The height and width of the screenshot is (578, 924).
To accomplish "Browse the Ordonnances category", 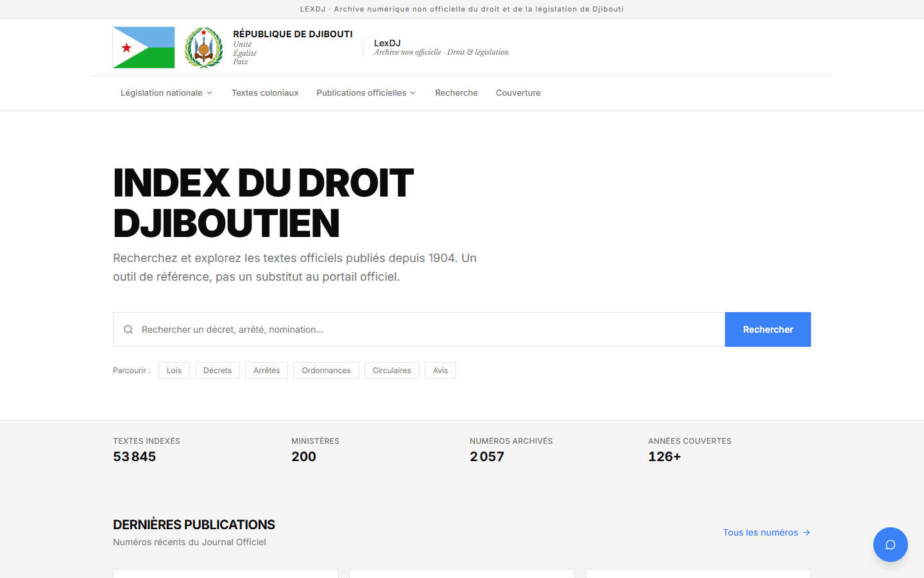I will [326, 371].
